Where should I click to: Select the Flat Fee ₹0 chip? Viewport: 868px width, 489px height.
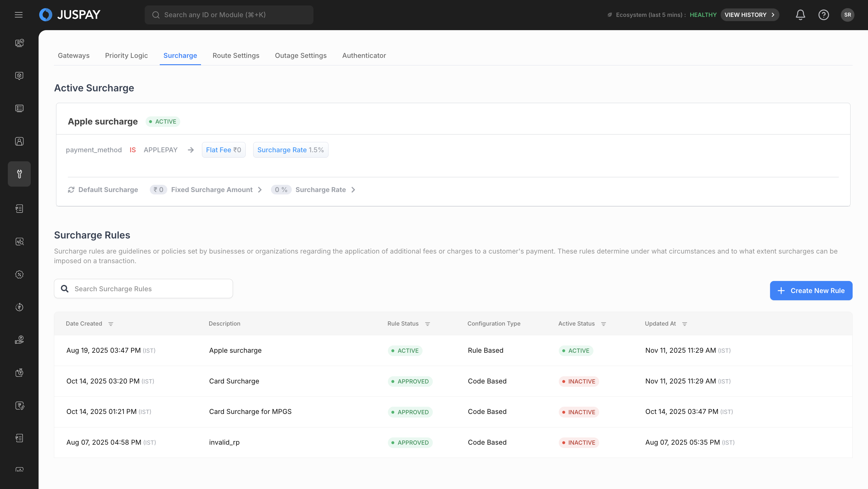[x=223, y=150]
